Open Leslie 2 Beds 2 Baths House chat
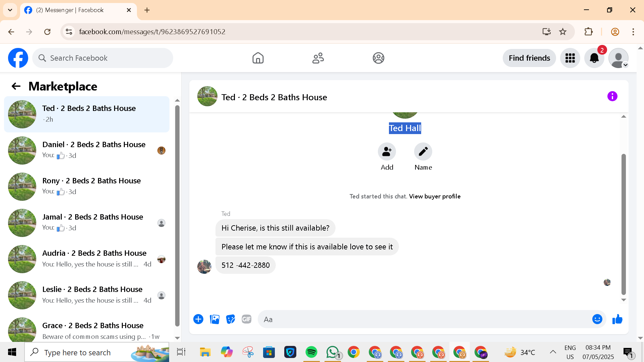This screenshot has height=362, width=644. pos(87,295)
